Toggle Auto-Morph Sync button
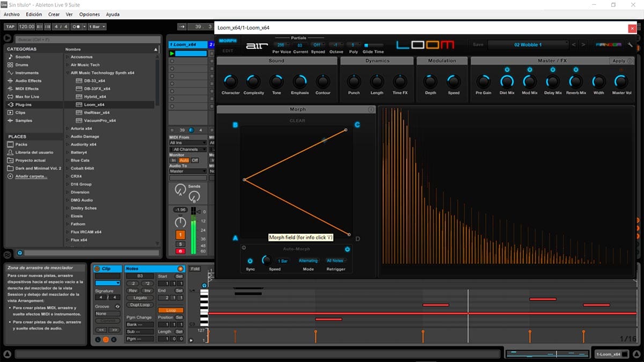This screenshot has width=644, height=362. tap(250, 261)
